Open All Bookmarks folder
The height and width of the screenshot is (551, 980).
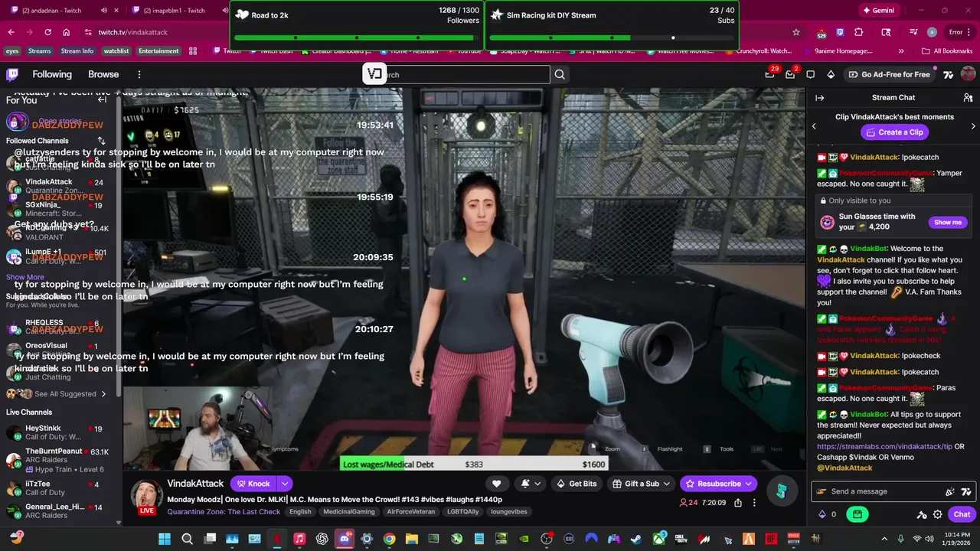[948, 51]
